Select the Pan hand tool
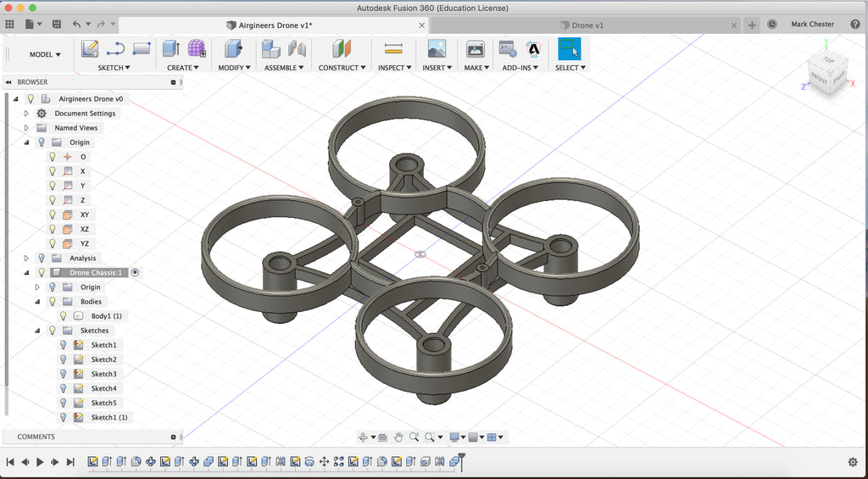The width and height of the screenshot is (868, 479). tap(398, 437)
